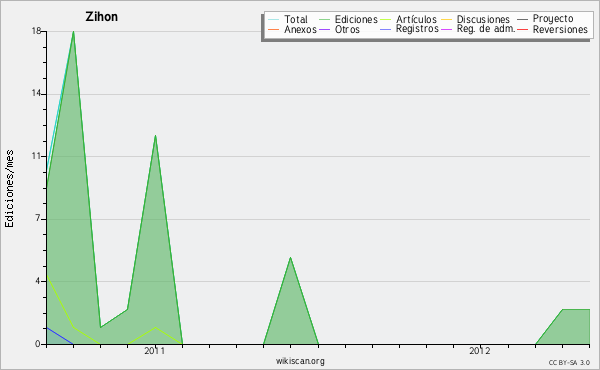This screenshot has height=370, width=600.
Task: Click the mid-2011 green peak at 5 edits
Action: (x=290, y=259)
